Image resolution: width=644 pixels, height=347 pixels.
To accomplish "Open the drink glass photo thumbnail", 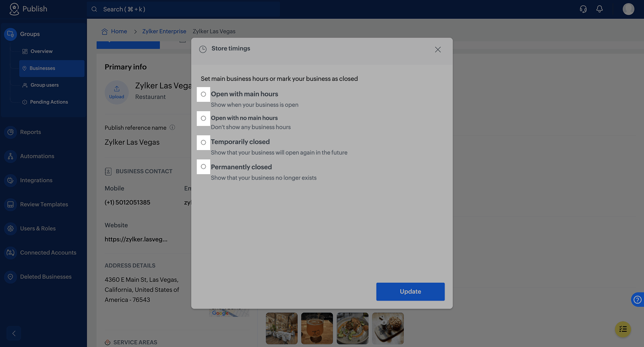I will click(x=317, y=328).
